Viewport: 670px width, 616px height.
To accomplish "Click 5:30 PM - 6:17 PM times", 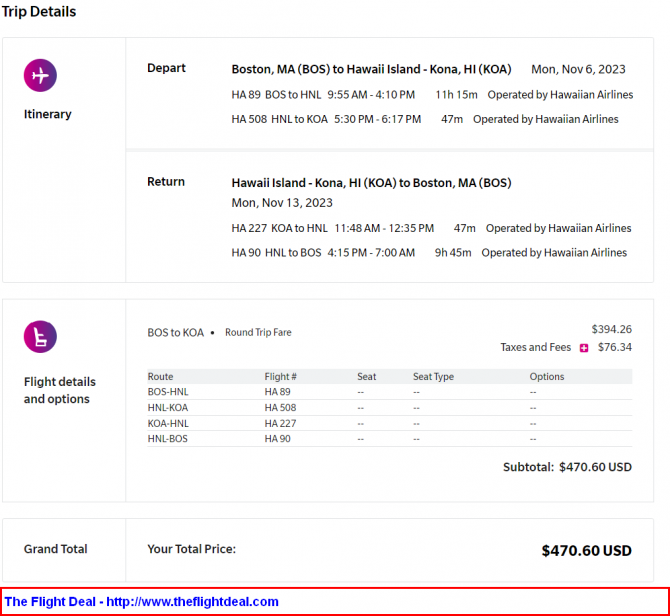I will click(x=377, y=119).
